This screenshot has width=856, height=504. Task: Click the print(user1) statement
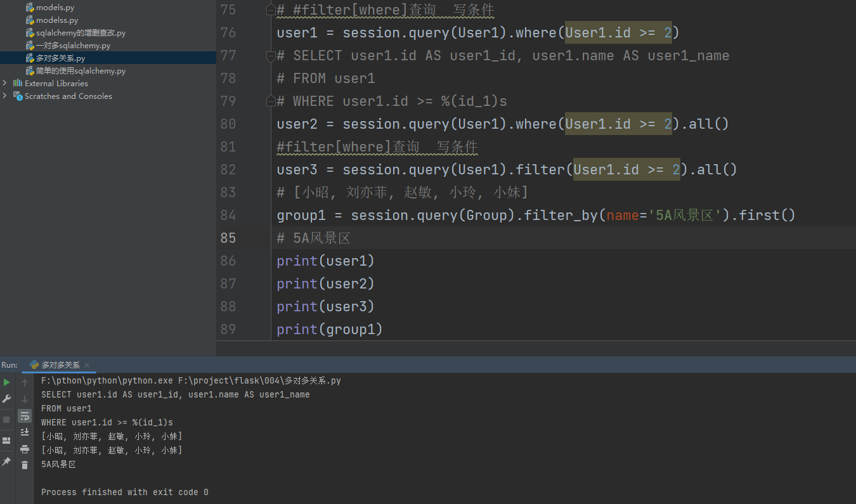326,261
